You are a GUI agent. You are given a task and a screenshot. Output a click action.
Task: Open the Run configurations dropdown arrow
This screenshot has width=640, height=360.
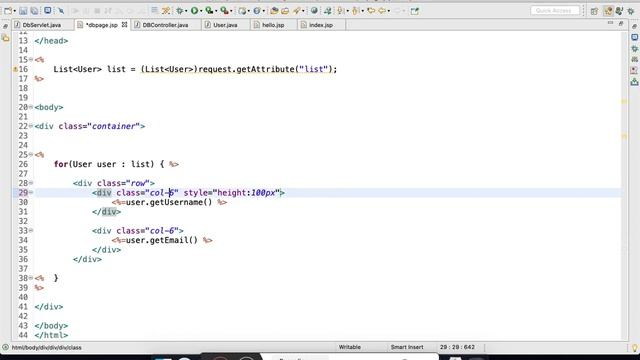click(x=201, y=11)
